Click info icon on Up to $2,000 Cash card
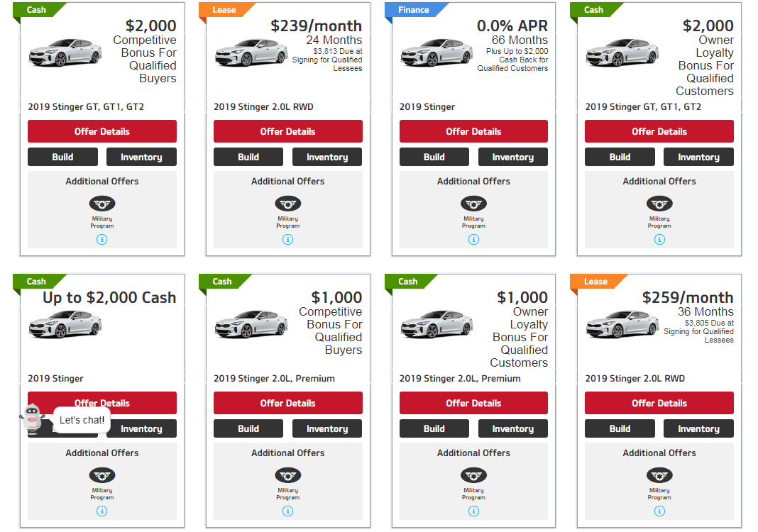This screenshot has width=758, height=532. tap(101, 511)
